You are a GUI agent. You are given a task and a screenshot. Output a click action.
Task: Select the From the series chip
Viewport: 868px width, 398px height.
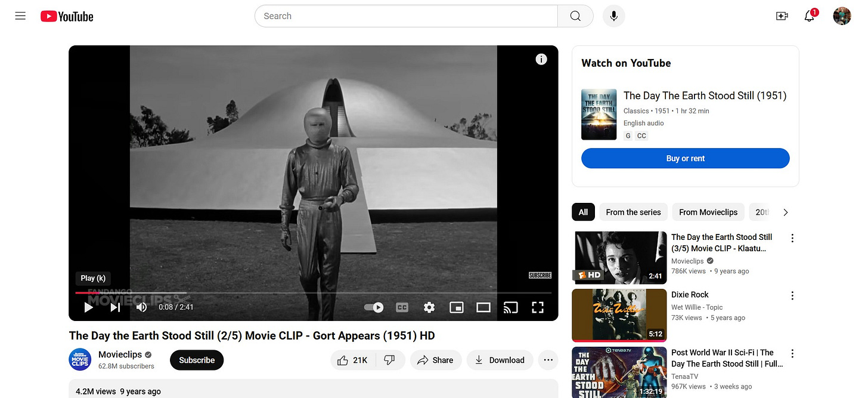click(x=633, y=212)
